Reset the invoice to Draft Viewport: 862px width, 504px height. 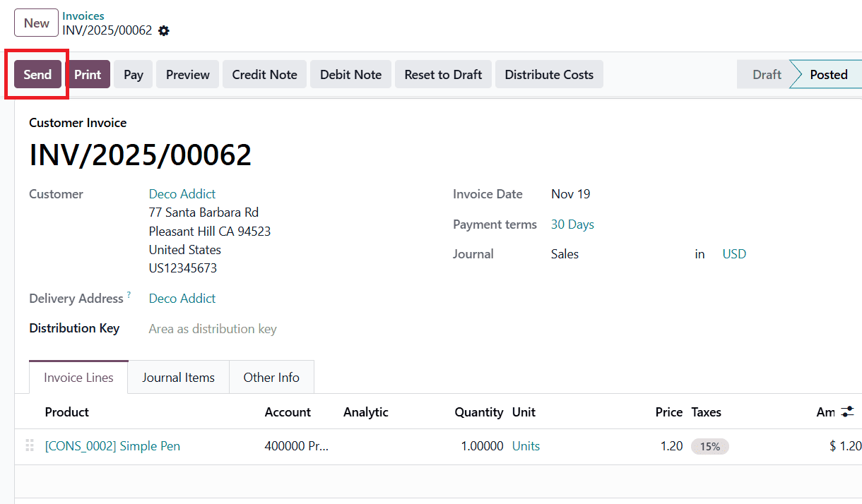coord(443,74)
